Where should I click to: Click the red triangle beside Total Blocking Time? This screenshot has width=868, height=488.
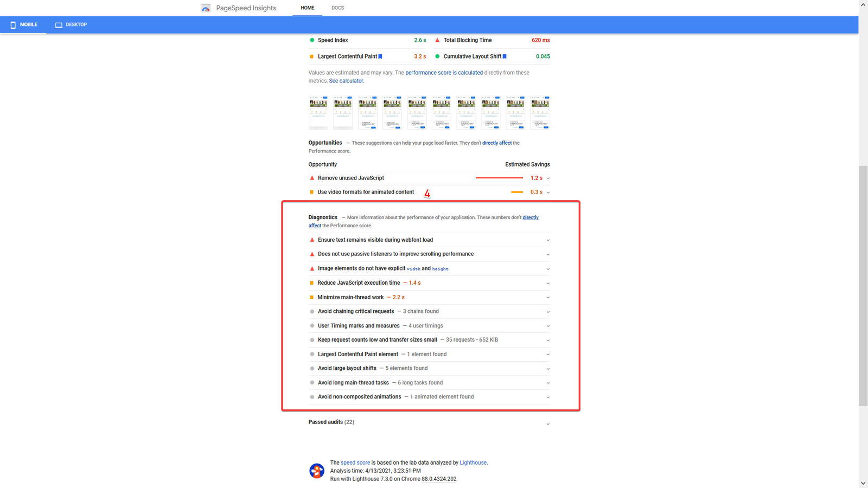437,40
